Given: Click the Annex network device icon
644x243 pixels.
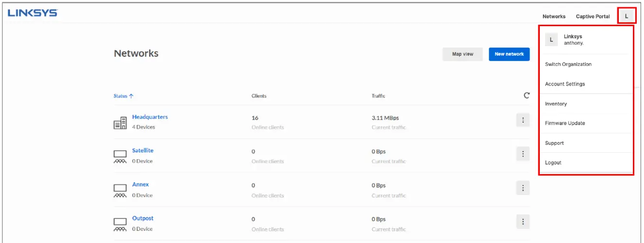Looking at the screenshot, I should click(x=120, y=191).
